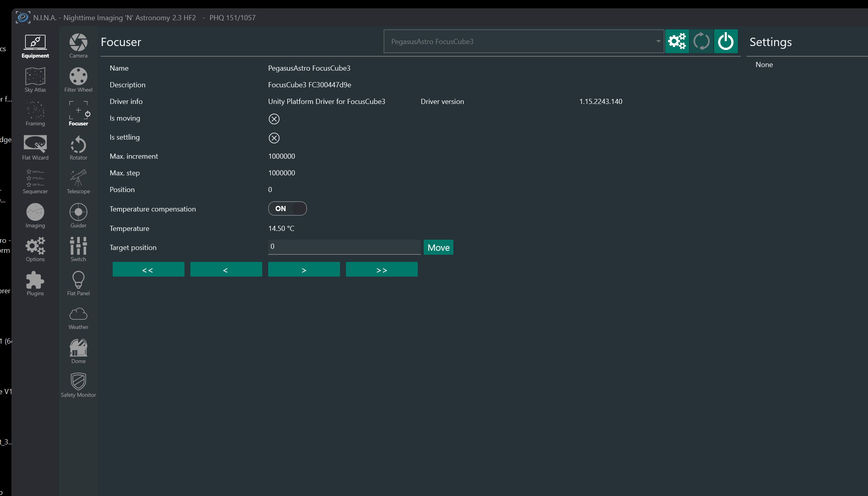Click the single step outward > button
The height and width of the screenshot is (496, 868).
tap(303, 270)
